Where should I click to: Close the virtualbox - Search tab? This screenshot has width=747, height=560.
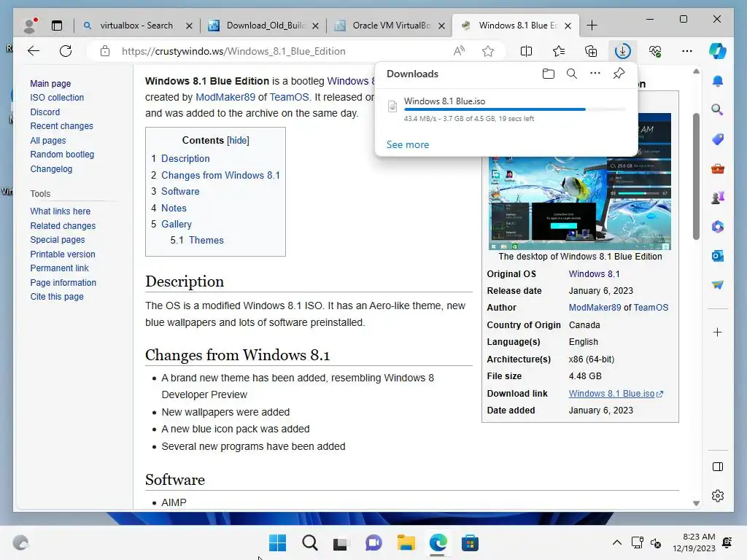pyautogui.click(x=189, y=26)
